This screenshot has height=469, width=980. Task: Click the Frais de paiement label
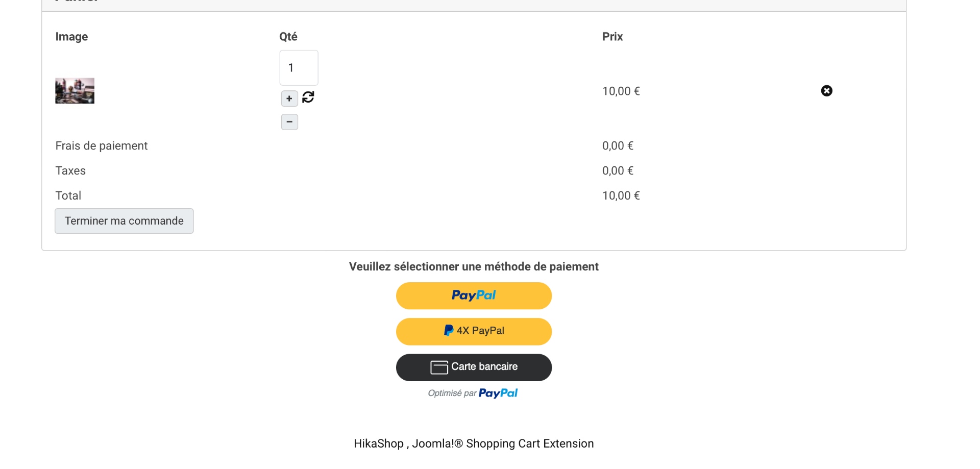click(102, 146)
